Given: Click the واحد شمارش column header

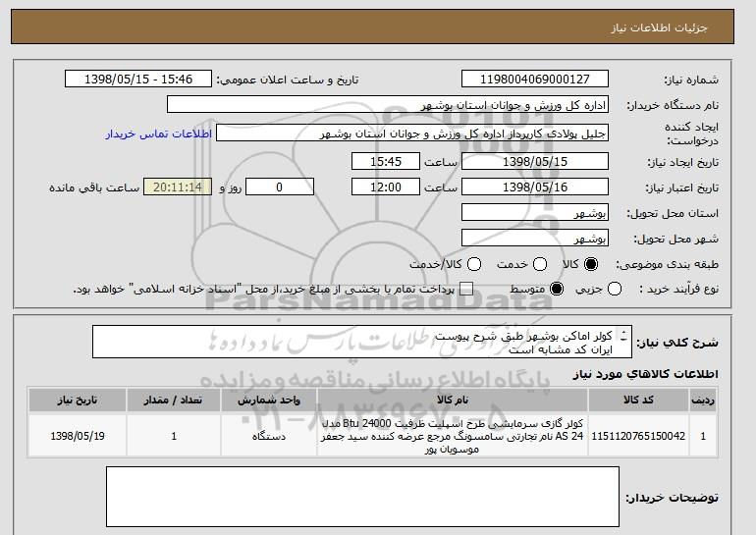Looking at the screenshot, I should tap(269, 401).
